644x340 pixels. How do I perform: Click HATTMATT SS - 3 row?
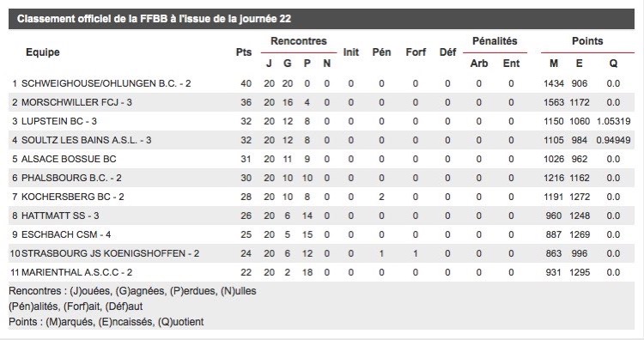322,216
